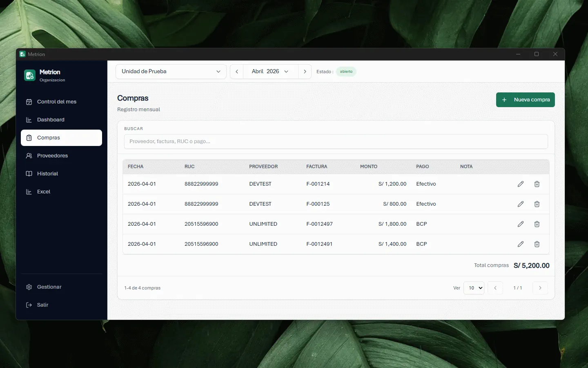
Task: Click BCP payment in F-0012497 row
Action: pyautogui.click(x=421, y=224)
